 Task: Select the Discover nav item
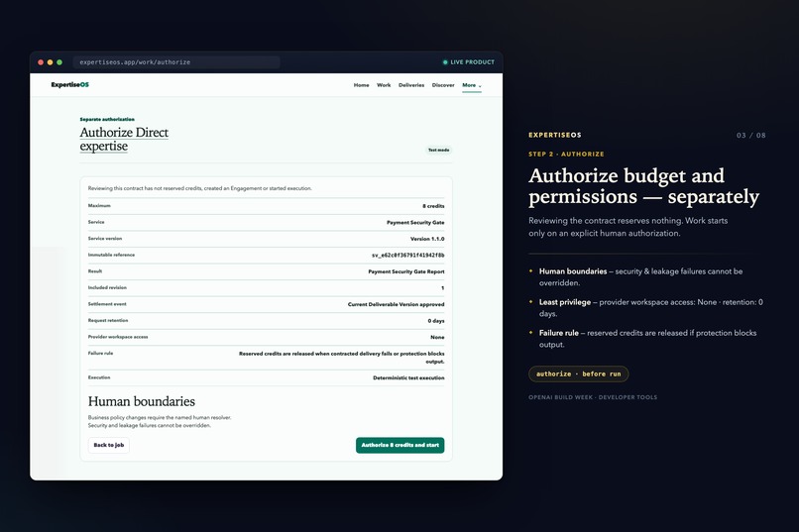(443, 85)
